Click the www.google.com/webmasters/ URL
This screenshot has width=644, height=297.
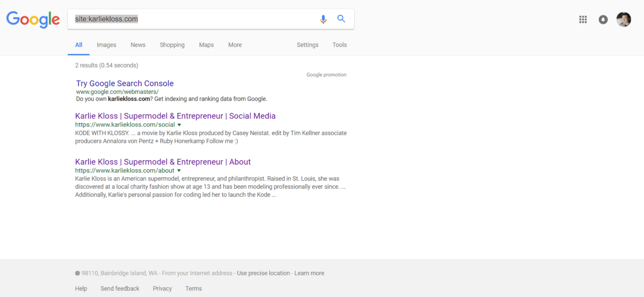tap(118, 92)
